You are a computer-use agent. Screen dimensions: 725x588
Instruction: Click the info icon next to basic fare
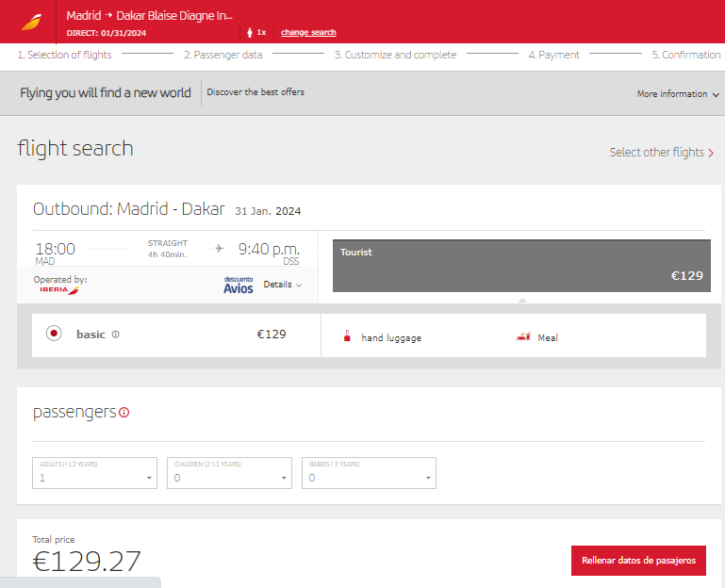[x=116, y=335]
